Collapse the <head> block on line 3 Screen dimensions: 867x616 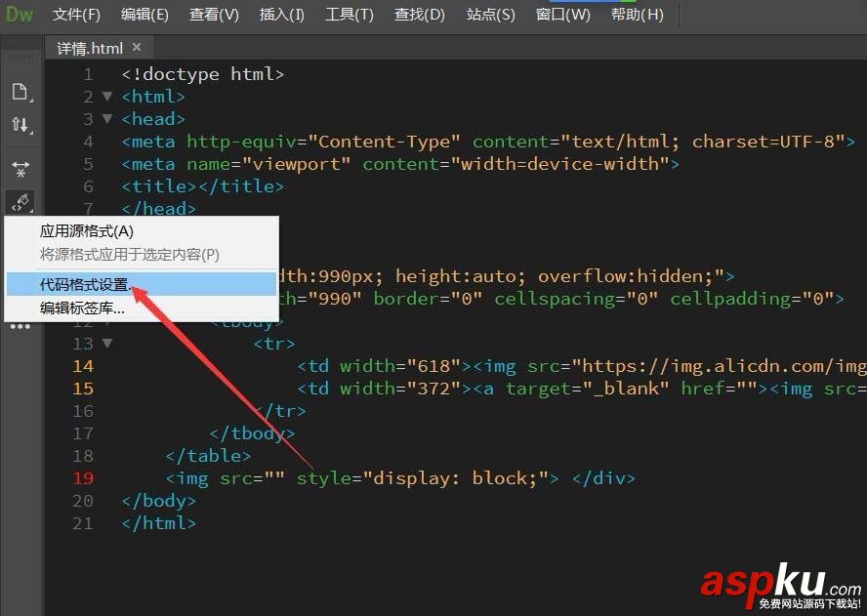[x=107, y=118]
